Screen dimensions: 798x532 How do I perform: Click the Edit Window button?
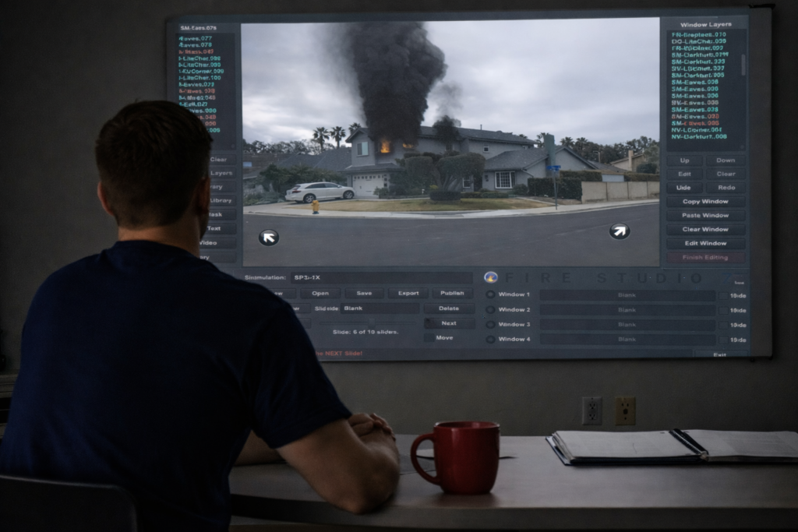705,244
